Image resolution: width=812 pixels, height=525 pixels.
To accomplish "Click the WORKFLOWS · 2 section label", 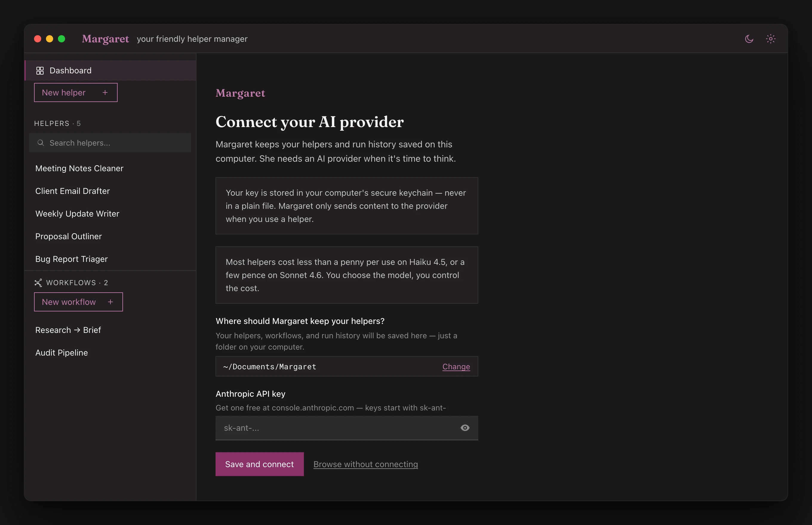I will [x=77, y=282].
